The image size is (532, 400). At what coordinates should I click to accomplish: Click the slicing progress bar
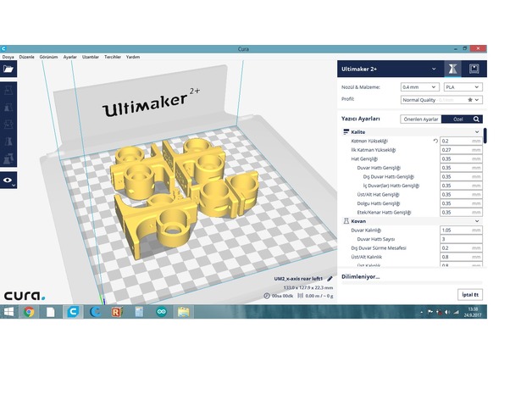click(x=412, y=283)
